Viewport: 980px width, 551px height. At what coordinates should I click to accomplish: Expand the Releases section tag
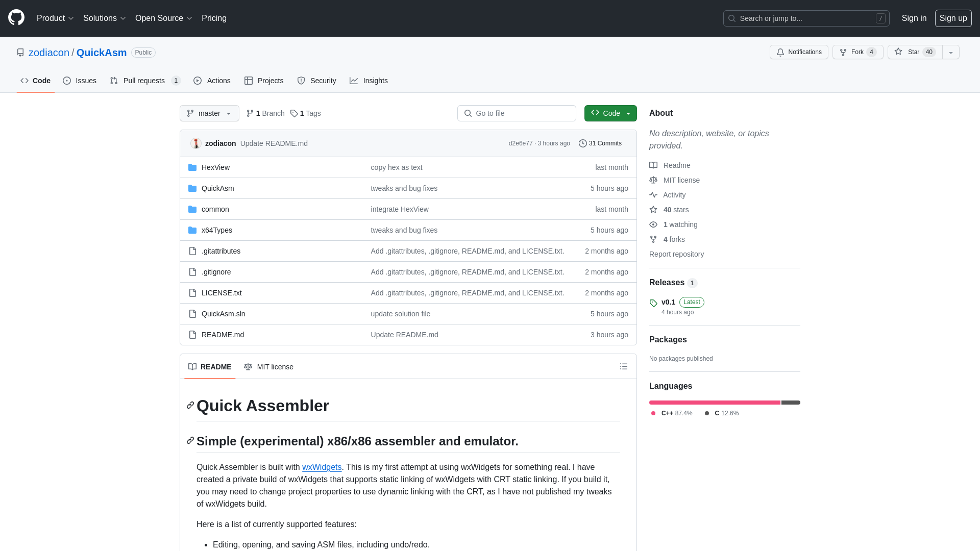[653, 302]
